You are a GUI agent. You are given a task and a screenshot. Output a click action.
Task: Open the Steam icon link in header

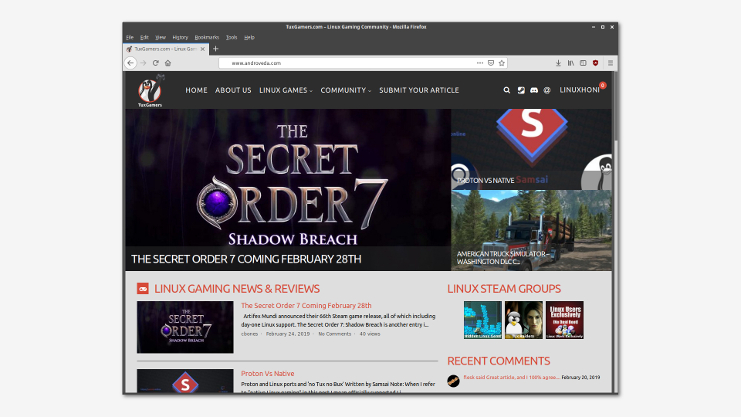point(521,90)
